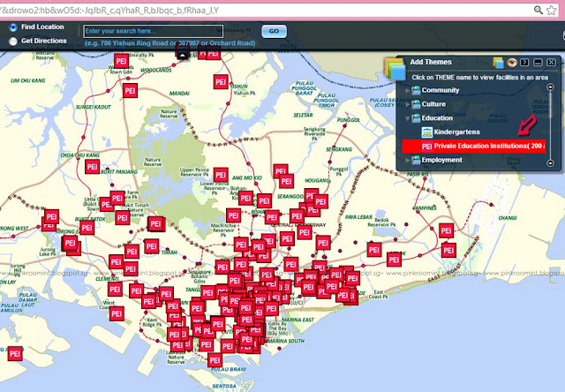
Task: Click the PEI marker west of Mandai label
Action: point(130,90)
